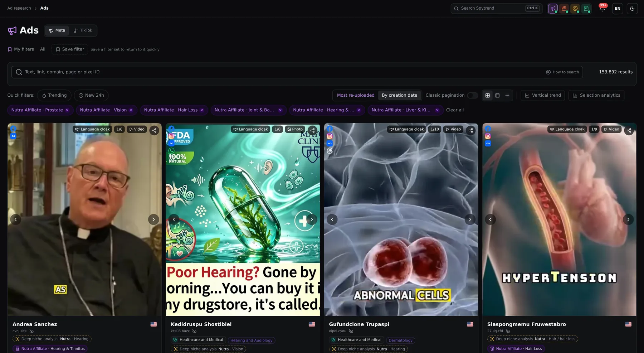Click the Save filter button
644x353 pixels.
click(x=70, y=49)
